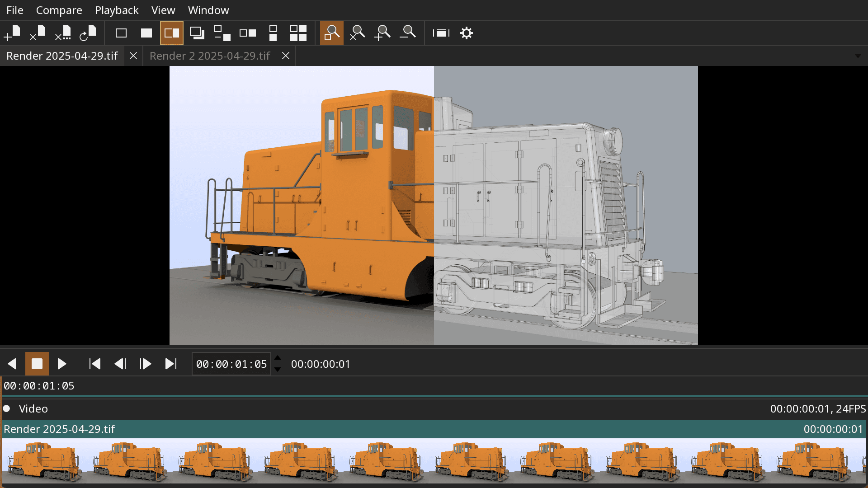Screen dimensions: 868x488
Task: Click the Open file icon in toolbar
Action: coord(12,33)
